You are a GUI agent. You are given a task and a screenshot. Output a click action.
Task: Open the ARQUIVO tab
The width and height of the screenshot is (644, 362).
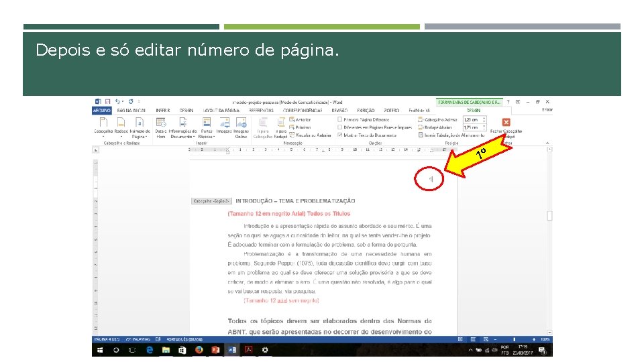(102, 111)
